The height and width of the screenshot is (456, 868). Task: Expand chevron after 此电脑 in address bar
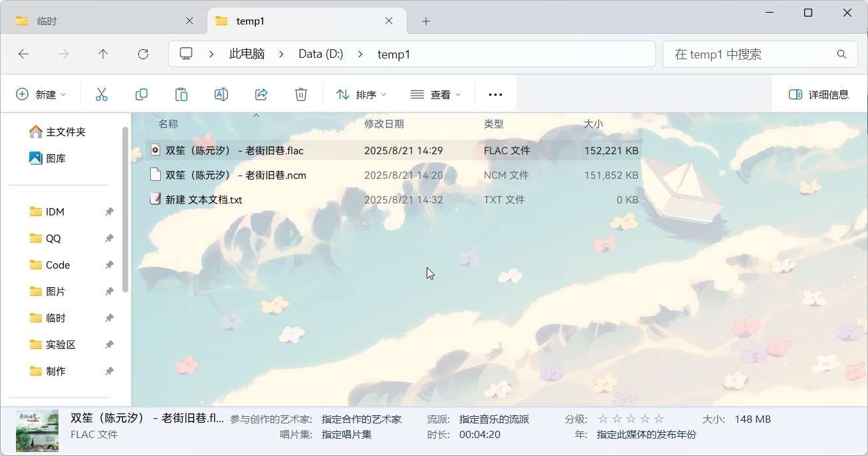(x=281, y=55)
